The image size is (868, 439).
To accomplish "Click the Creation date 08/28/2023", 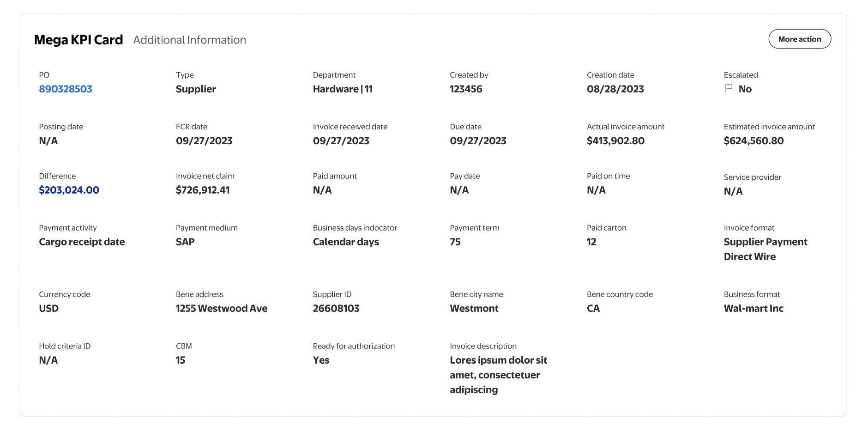I will point(615,89).
